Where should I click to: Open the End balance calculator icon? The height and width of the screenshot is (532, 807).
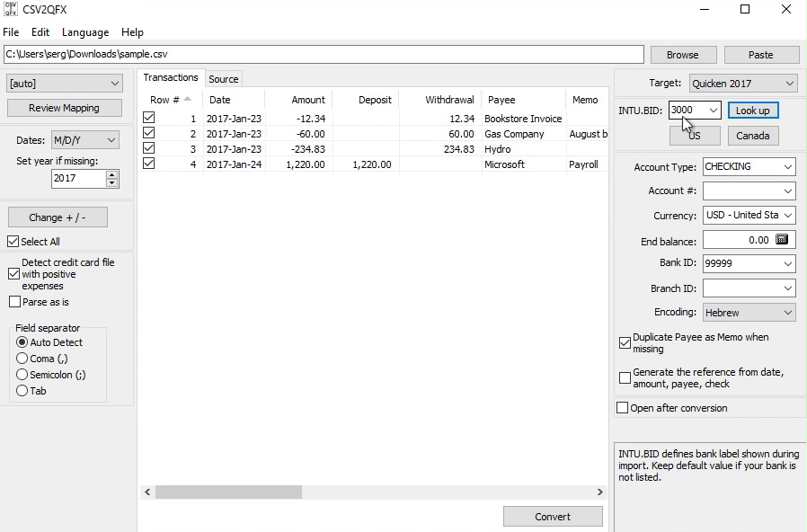coord(782,240)
